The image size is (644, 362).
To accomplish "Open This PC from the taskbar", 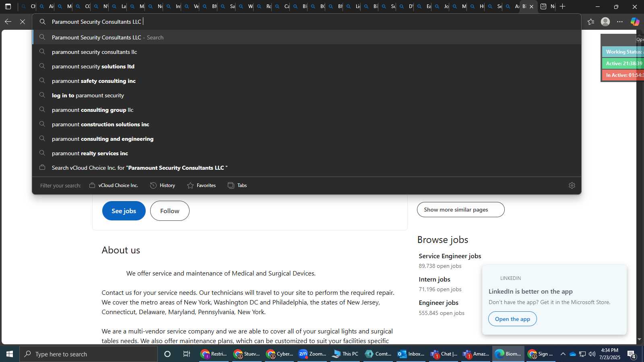I will click(345, 354).
